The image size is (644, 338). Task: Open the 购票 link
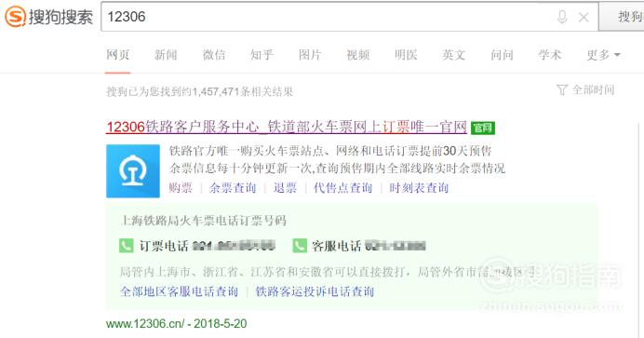point(181,188)
